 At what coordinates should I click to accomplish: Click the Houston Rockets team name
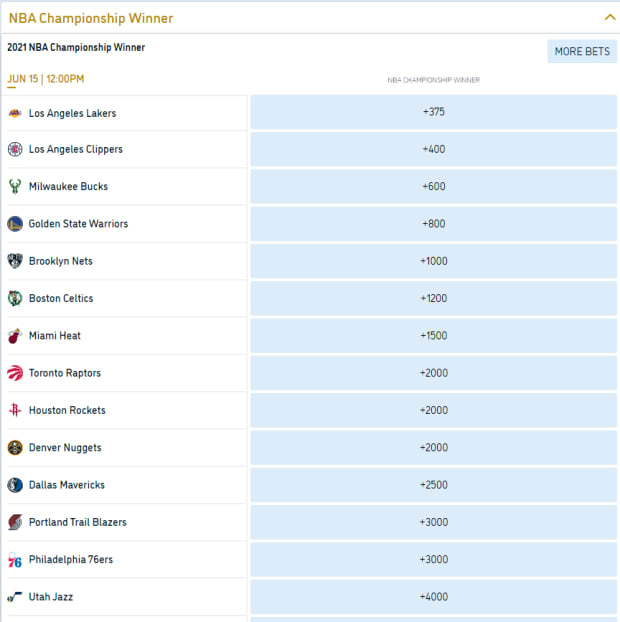pyautogui.click(x=67, y=410)
